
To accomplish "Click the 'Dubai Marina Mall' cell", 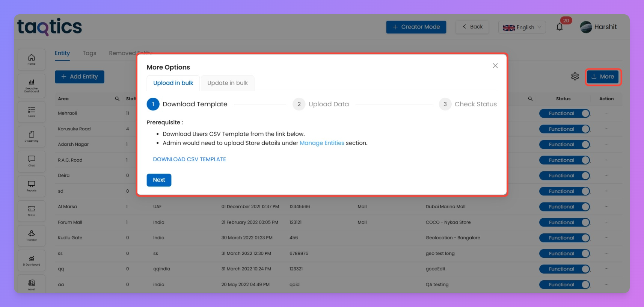I will tap(445, 207).
